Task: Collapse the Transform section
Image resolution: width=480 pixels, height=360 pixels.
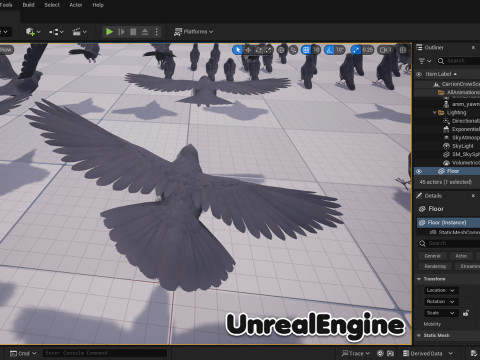Action: (419, 279)
